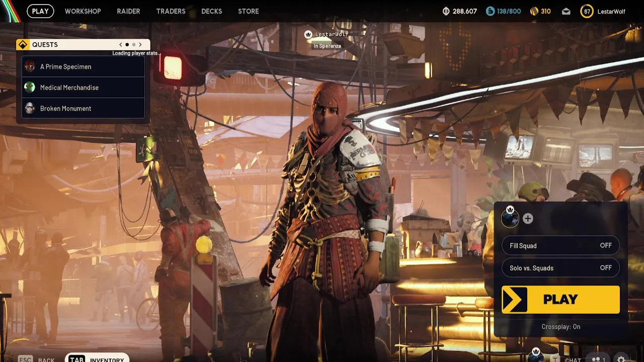This screenshot has width=644, height=362.
Task: Click the 138/800 stash count
Action: pyautogui.click(x=509, y=11)
